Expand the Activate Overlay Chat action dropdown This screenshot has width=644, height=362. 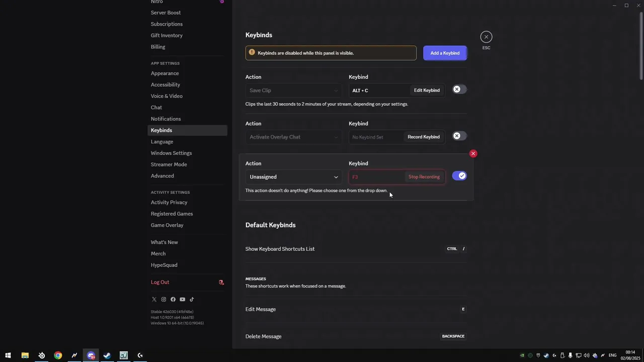pos(293,137)
